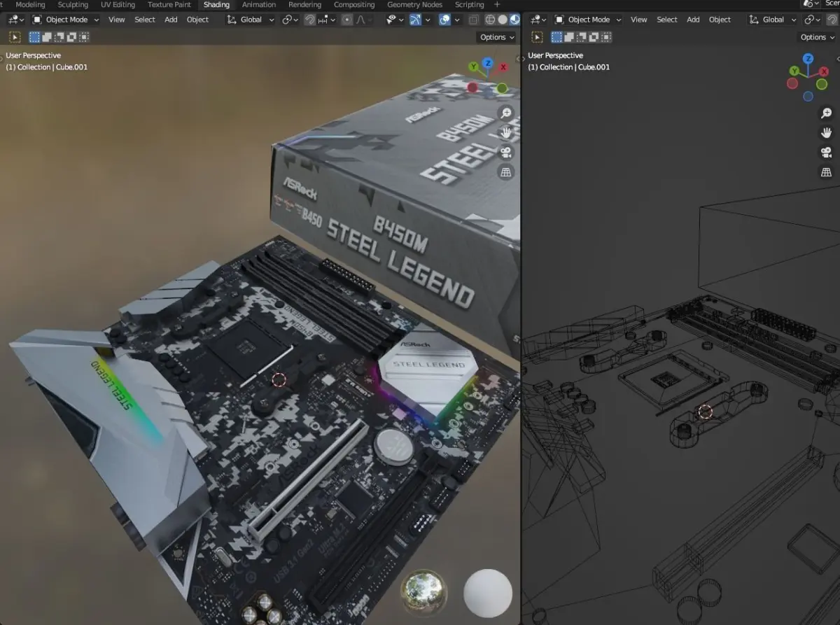The height and width of the screenshot is (625, 840).
Task: Switch to the Animation workspace tab
Action: pos(259,5)
